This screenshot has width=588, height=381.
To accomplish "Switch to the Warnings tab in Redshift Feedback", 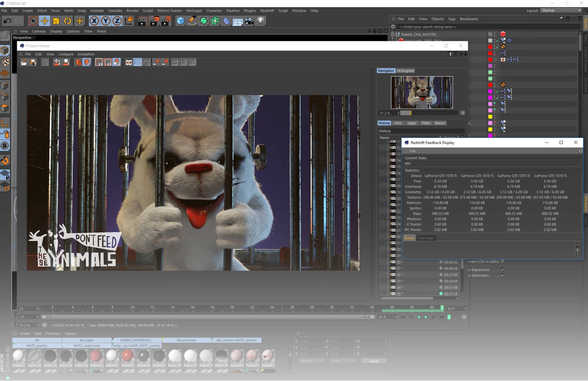I will click(426, 238).
